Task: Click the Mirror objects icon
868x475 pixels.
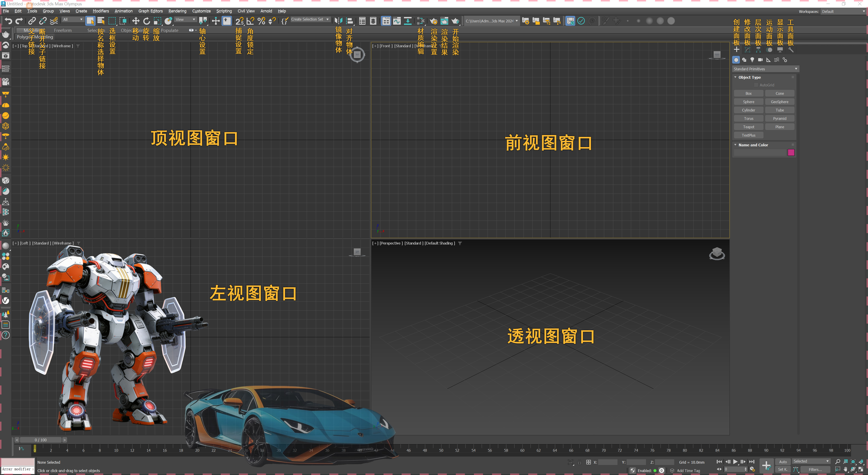Action: [338, 21]
